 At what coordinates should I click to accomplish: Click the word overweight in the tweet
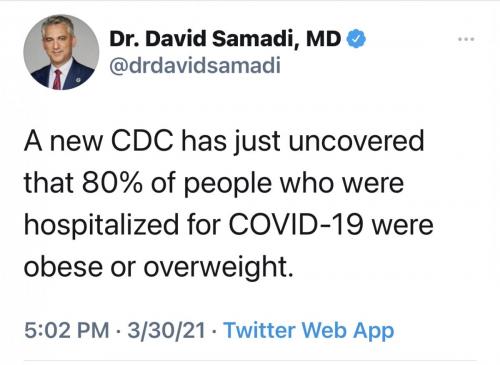[219, 267]
